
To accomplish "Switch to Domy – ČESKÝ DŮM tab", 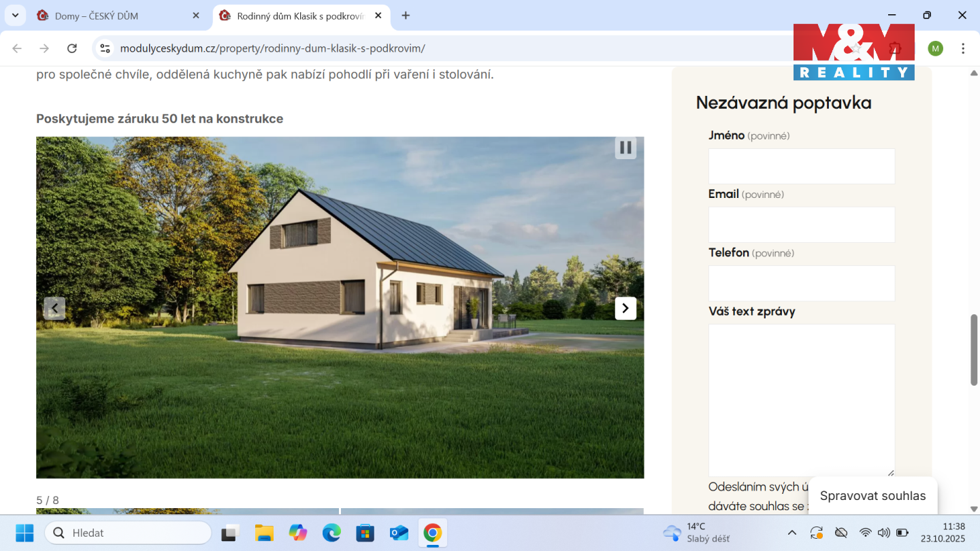I will (x=116, y=16).
